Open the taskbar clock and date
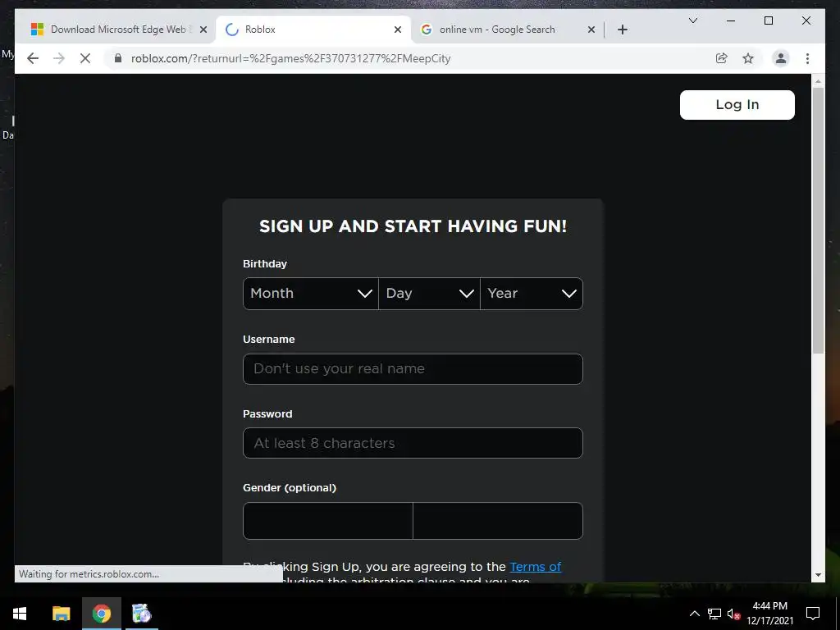The width and height of the screenshot is (840, 630). (x=769, y=614)
